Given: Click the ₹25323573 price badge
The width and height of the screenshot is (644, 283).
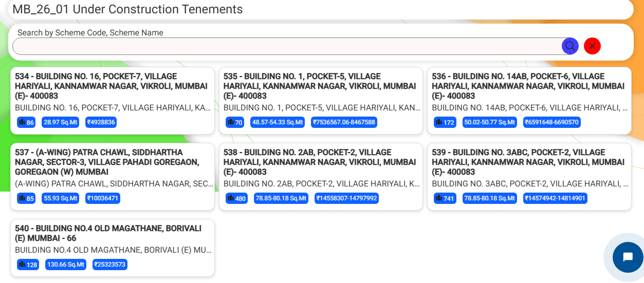Looking at the screenshot, I should coord(110,265).
